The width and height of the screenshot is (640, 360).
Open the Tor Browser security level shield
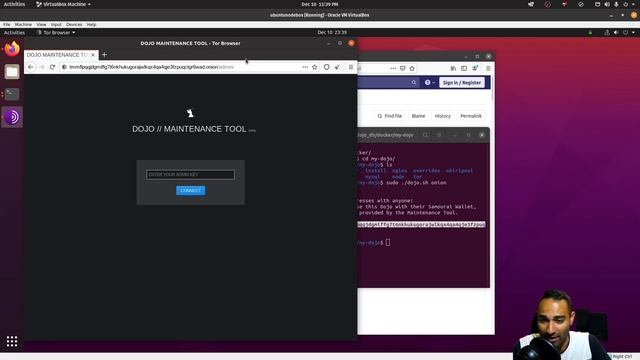(327, 67)
